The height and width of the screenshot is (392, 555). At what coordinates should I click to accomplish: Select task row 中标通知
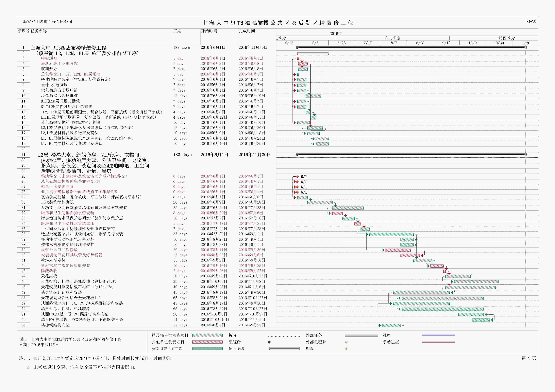pyautogui.click(x=147, y=58)
